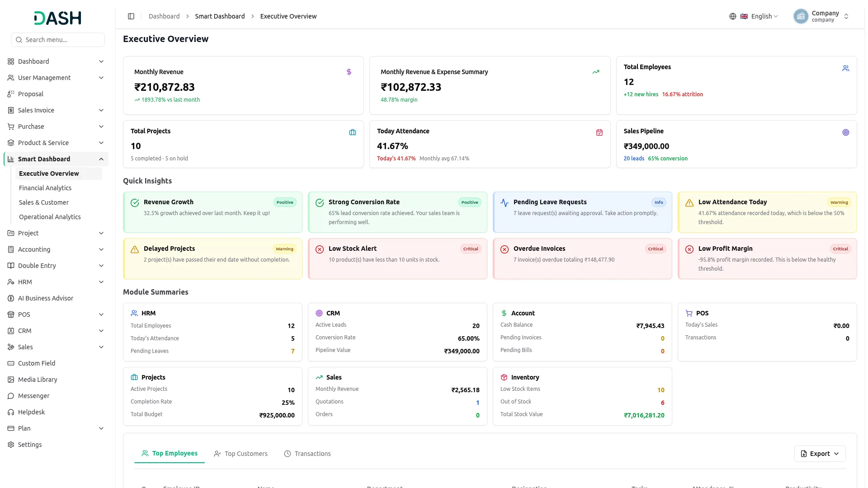868x488 pixels.
Task: Switch to the Transactions tab
Action: click(x=307, y=454)
